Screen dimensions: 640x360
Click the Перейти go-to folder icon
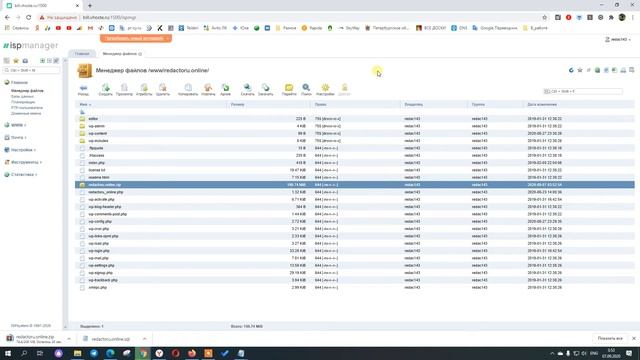[289, 90]
